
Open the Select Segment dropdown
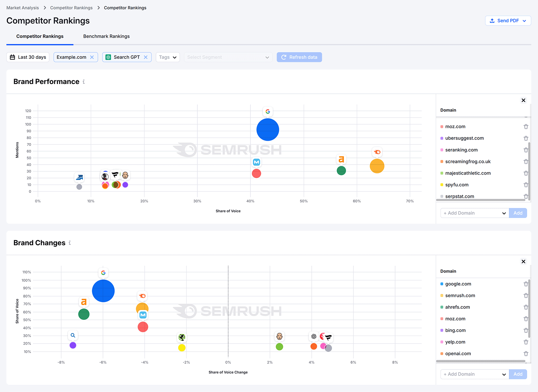click(228, 57)
